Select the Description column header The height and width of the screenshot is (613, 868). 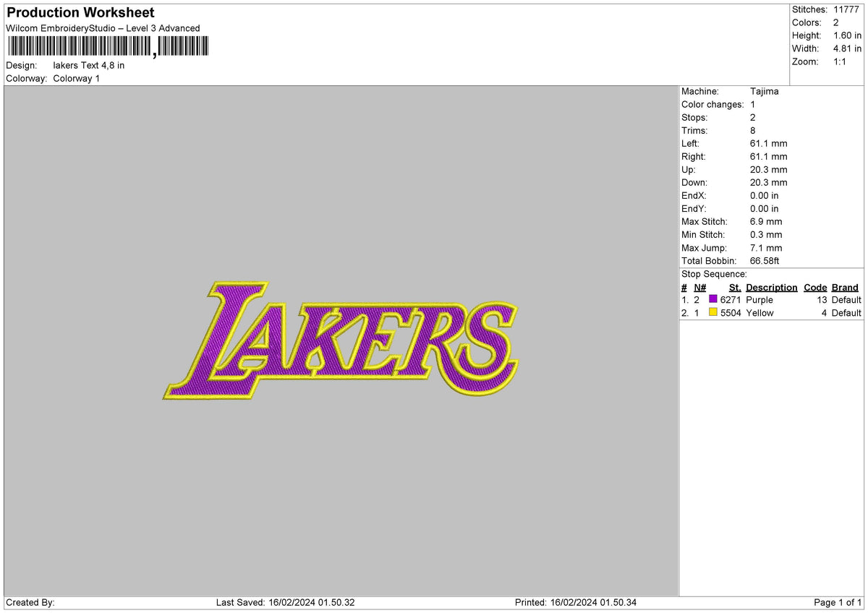tap(772, 287)
